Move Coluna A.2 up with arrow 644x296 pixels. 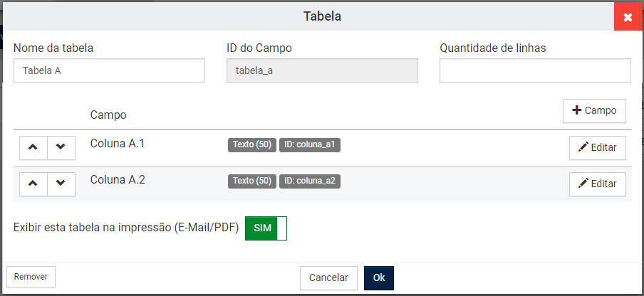33,183
